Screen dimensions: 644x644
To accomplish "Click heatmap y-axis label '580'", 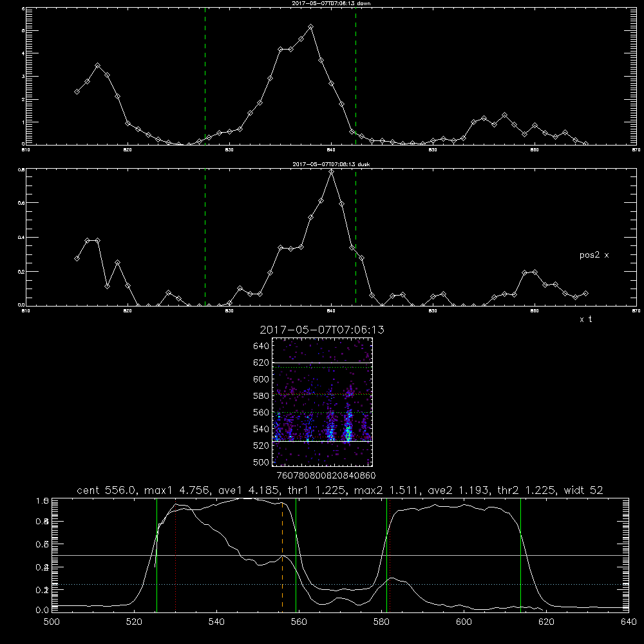I will [x=261, y=396].
